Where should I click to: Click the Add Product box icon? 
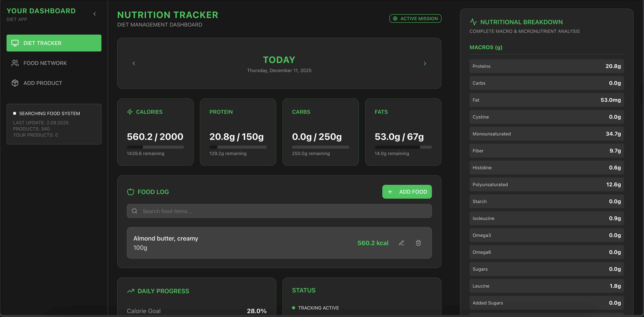[15, 83]
